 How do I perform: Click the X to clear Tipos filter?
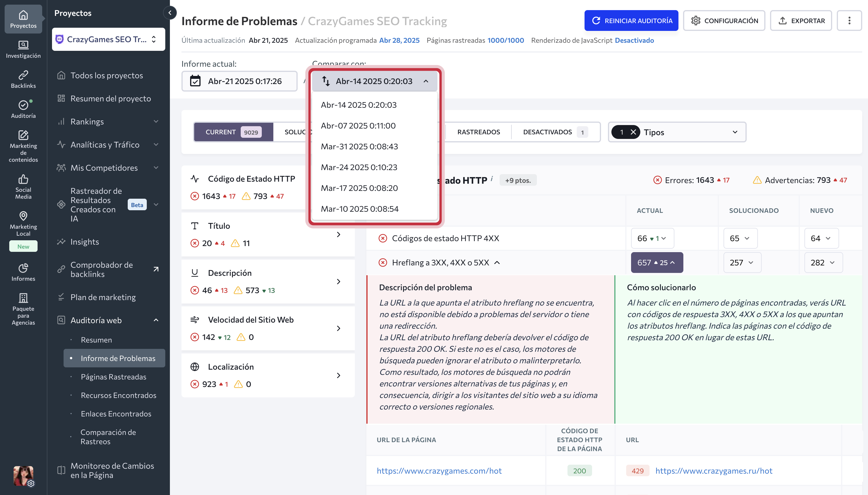pos(633,132)
